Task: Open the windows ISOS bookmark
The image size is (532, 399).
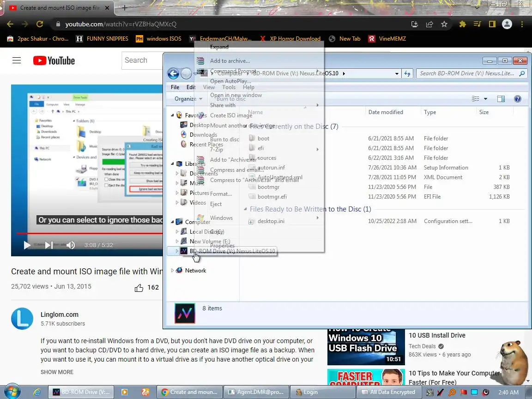Action: 158,39
